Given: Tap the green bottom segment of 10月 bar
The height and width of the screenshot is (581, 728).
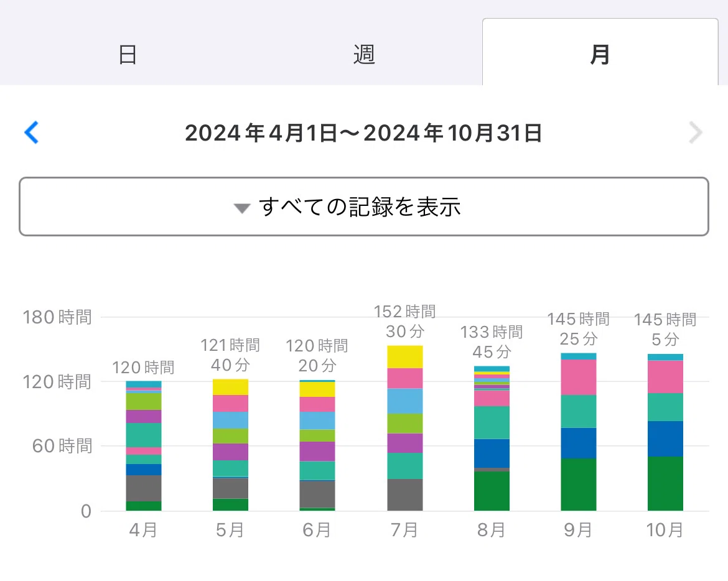Looking at the screenshot, I should click(665, 483).
